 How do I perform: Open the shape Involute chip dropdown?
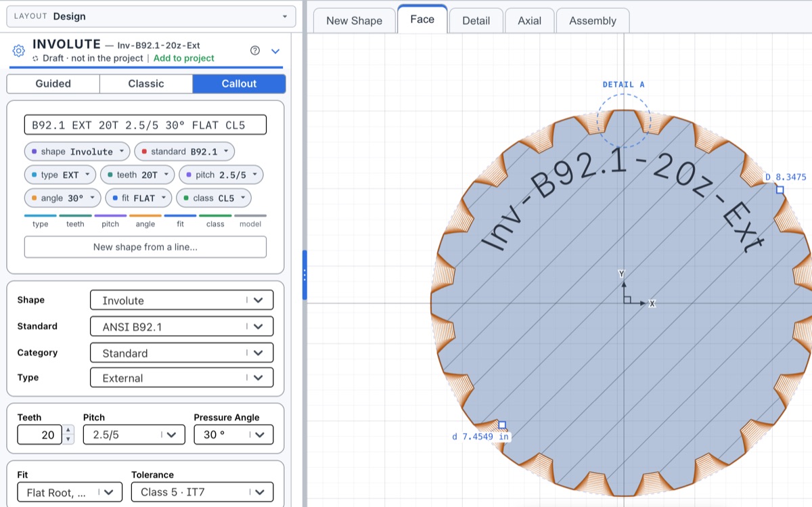point(77,152)
